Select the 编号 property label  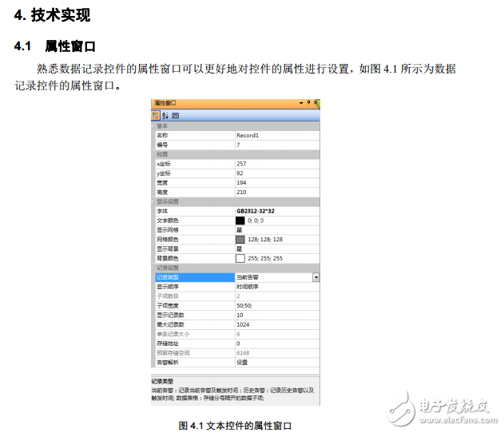tap(162, 145)
